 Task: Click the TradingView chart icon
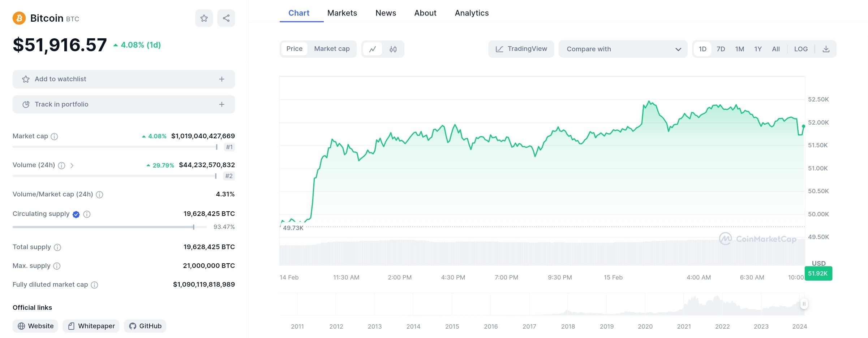click(499, 49)
